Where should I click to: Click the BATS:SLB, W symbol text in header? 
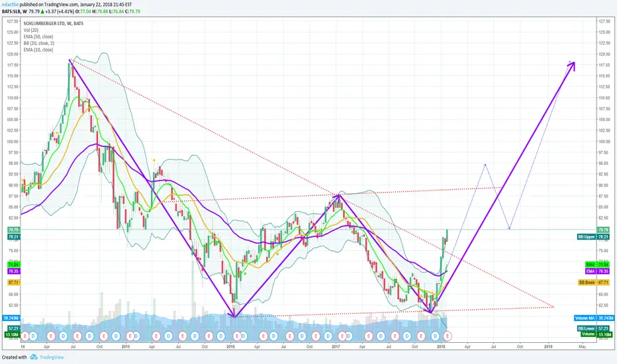pos(14,11)
